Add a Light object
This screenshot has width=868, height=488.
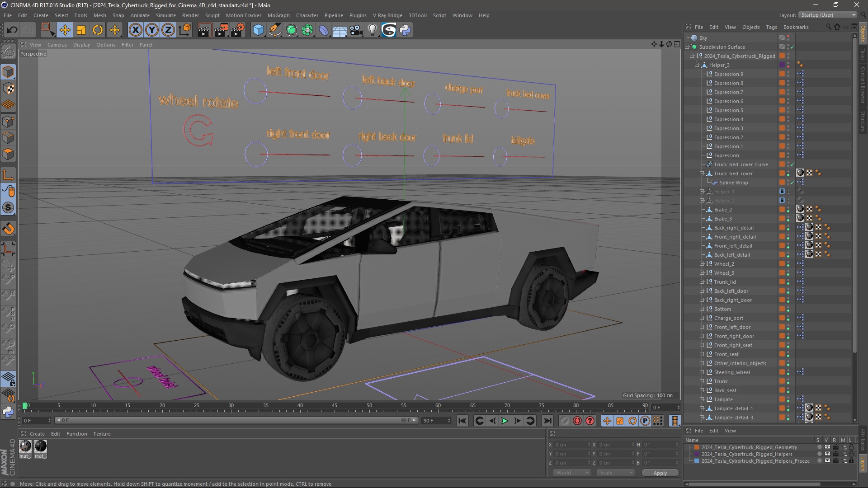click(x=373, y=30)
